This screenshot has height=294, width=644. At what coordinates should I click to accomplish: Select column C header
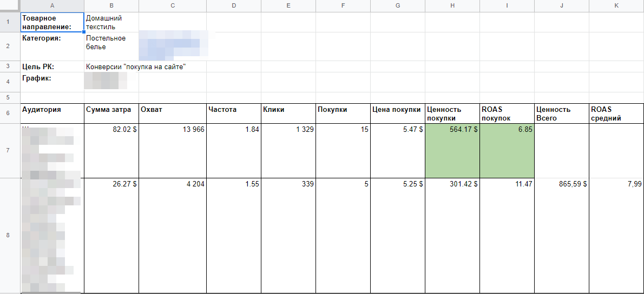point(172,5)
